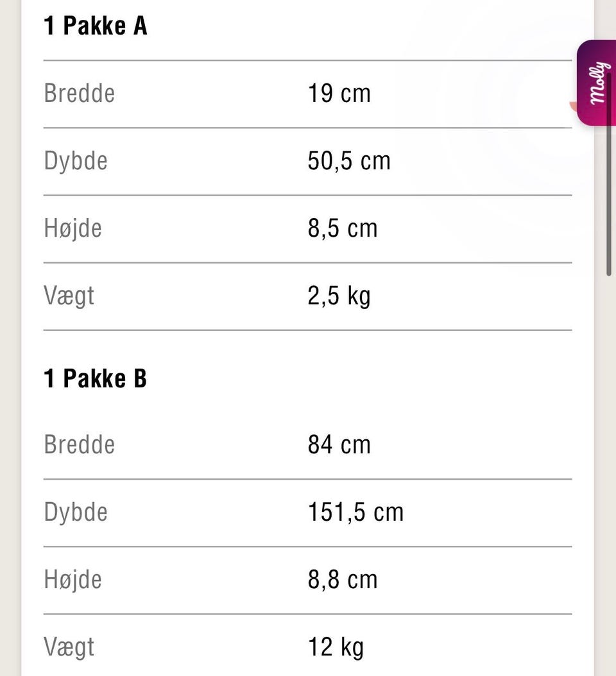Viewport: 616px width, 676px height.
Task: Select the 12 kg weight value
Action: point(336,646)
